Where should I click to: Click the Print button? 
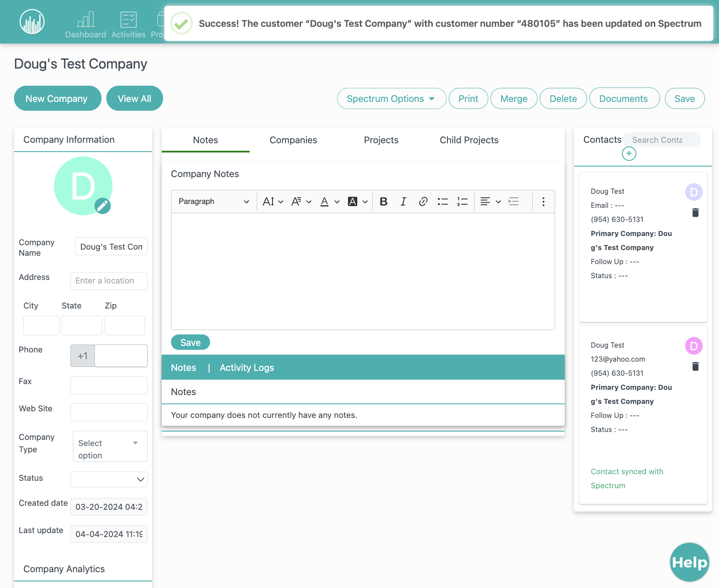[468, 98]
